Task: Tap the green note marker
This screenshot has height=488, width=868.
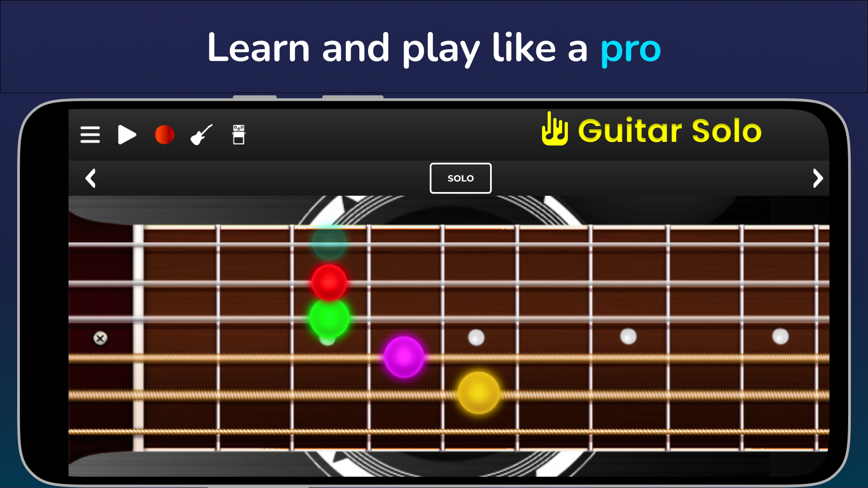Action: (x=329, y=318)
